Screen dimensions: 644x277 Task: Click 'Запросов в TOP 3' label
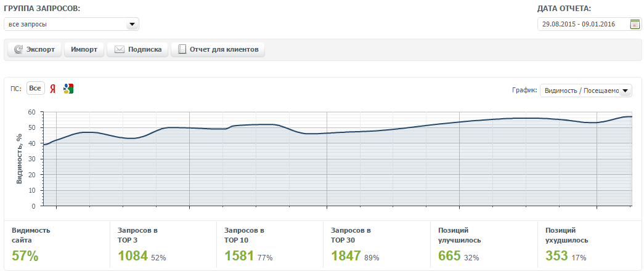pyautogui.click(x=137, y=235)
